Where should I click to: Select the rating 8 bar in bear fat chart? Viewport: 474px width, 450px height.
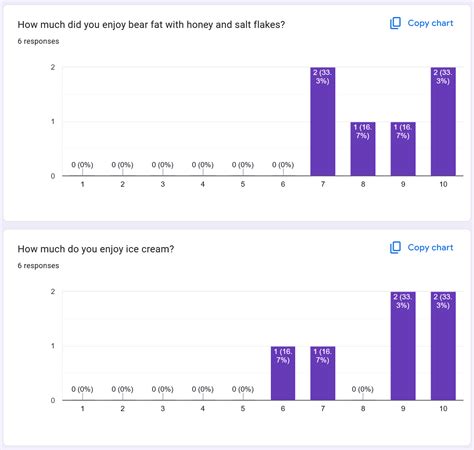pos(363,149)
